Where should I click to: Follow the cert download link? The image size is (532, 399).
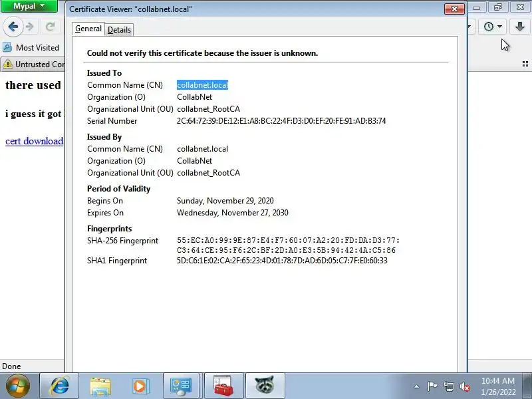pyautogui.click(x=35, y=141)
